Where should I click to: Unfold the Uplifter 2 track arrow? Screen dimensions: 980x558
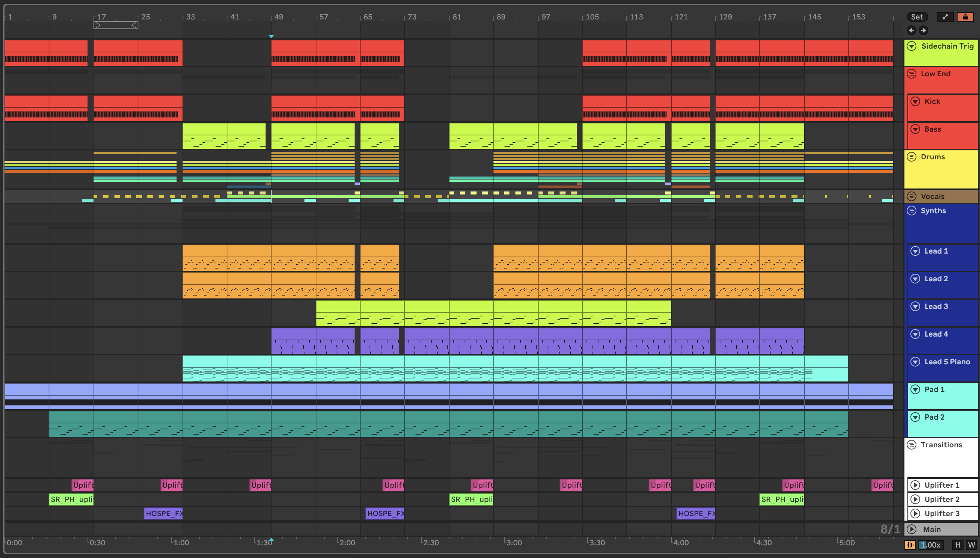tap(915, 499)
